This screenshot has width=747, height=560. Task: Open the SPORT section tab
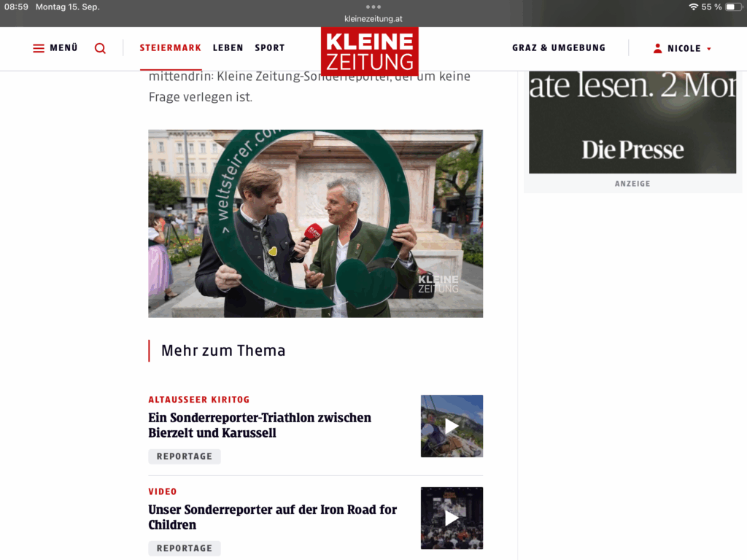click(x=270, y=47)
